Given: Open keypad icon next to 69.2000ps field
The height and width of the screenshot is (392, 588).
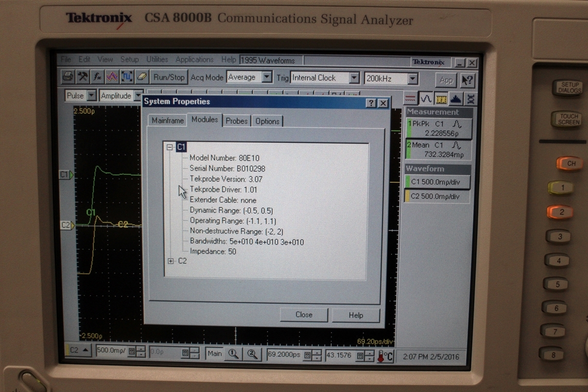Looking at the screenshot, I should 308,356.
